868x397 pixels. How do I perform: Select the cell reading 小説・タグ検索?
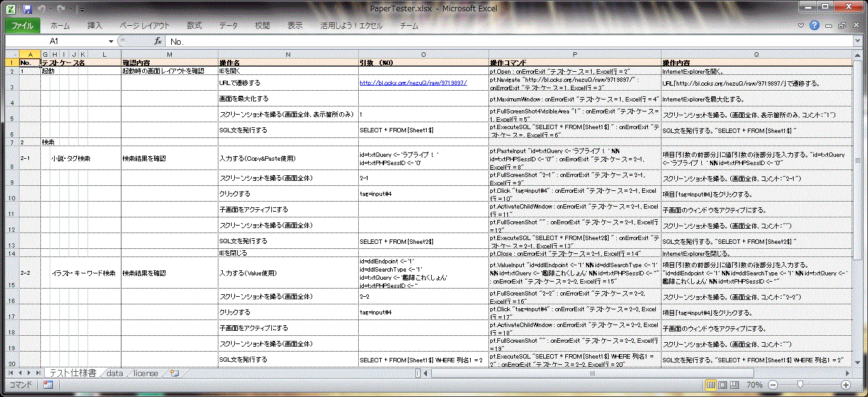[x=70, y=159]
